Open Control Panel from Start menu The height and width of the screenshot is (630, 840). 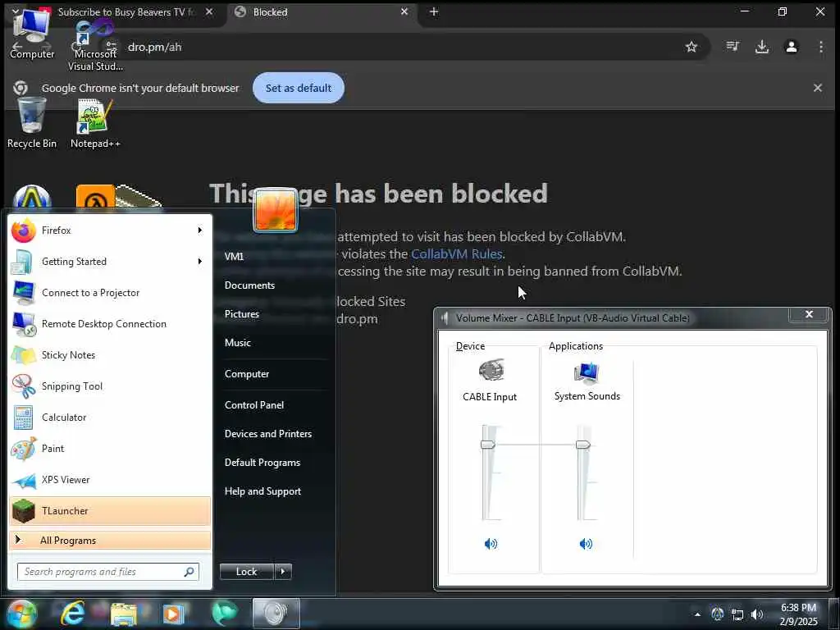pyautogui.click(x=254, y=405)
